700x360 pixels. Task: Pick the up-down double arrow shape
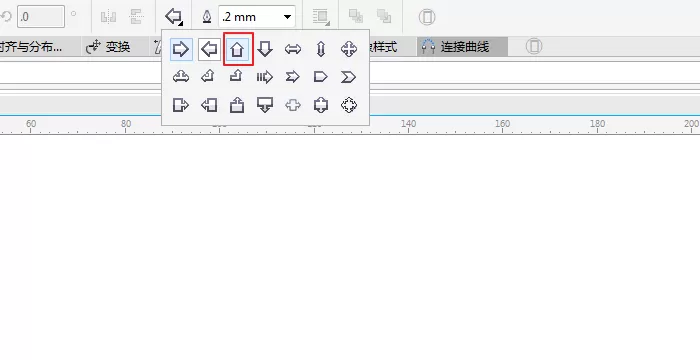[x=321, y=49]
